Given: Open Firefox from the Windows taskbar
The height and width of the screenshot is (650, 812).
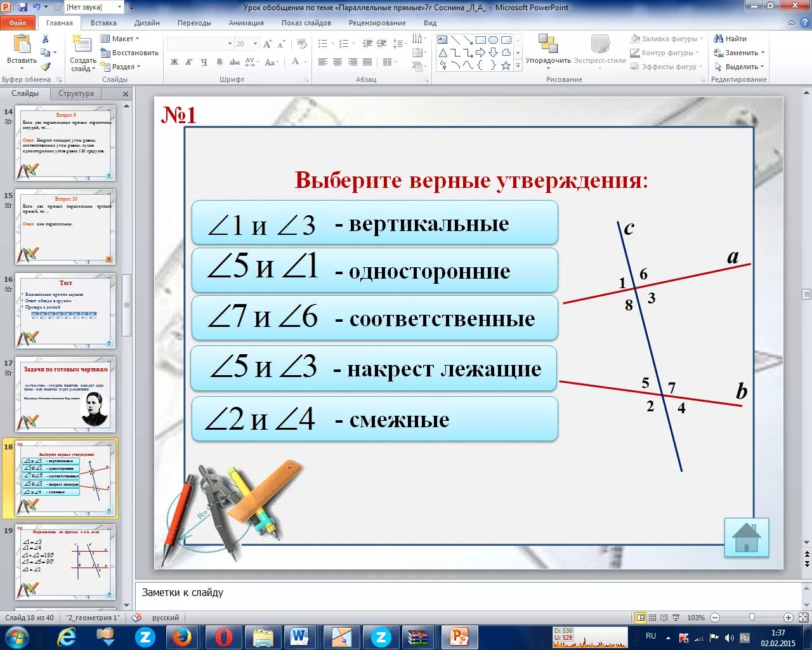Looking at the screenshot, I should 181,637.
